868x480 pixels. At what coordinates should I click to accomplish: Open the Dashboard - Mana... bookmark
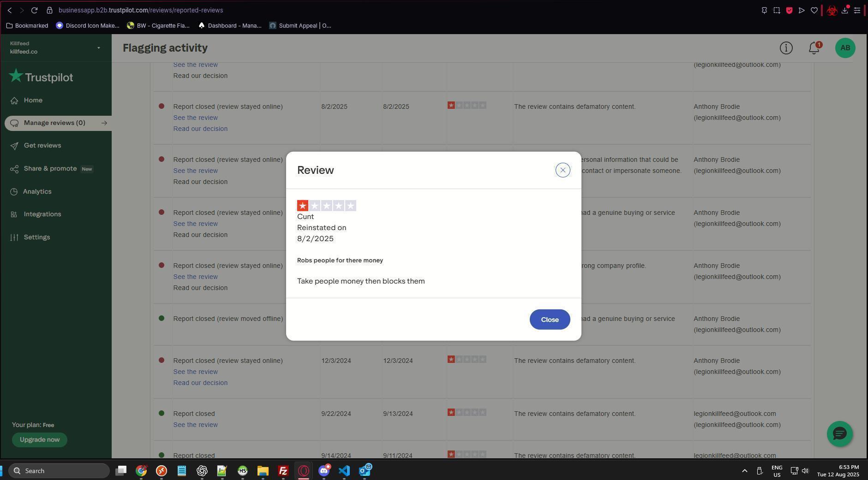click(230, 26)
